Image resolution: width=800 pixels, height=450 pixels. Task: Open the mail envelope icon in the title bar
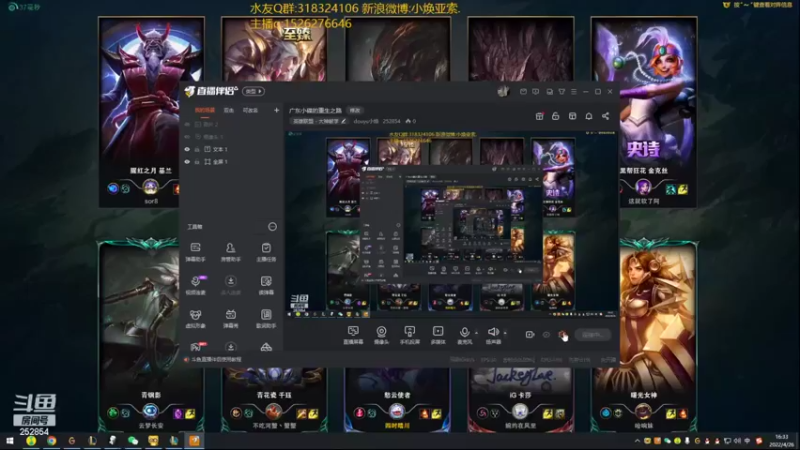click(x=523, y=91)
